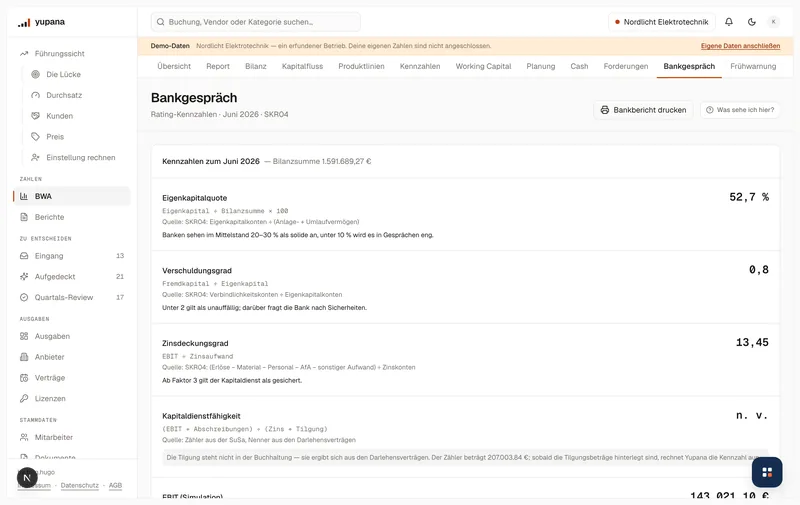Open user avatar K menu

coord(773,22)
